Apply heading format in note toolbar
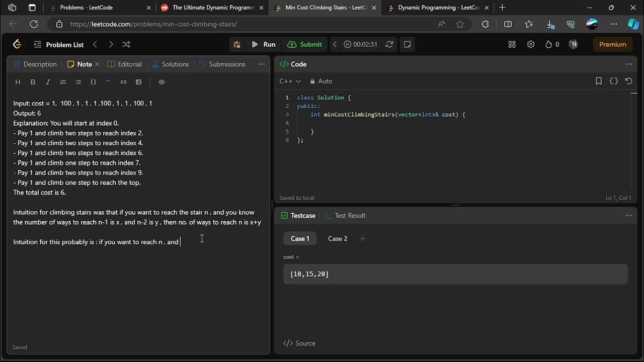The height and width of the screenshot is (362, 644). pos(18,82)
